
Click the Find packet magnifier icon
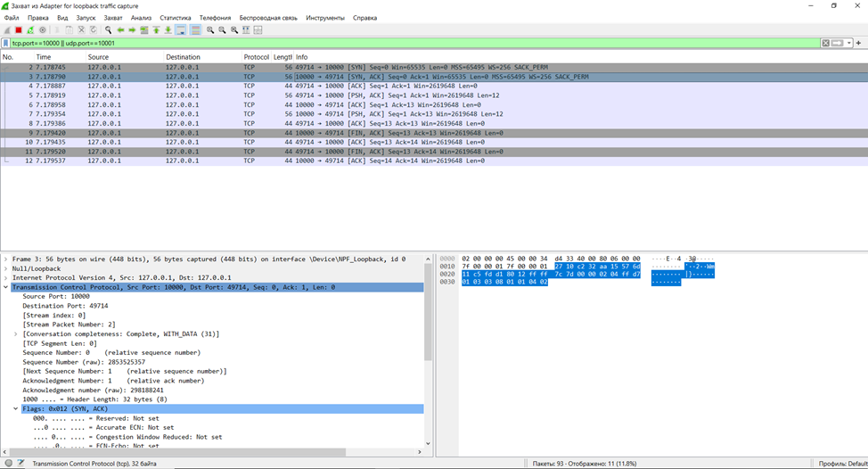[108, 30]
